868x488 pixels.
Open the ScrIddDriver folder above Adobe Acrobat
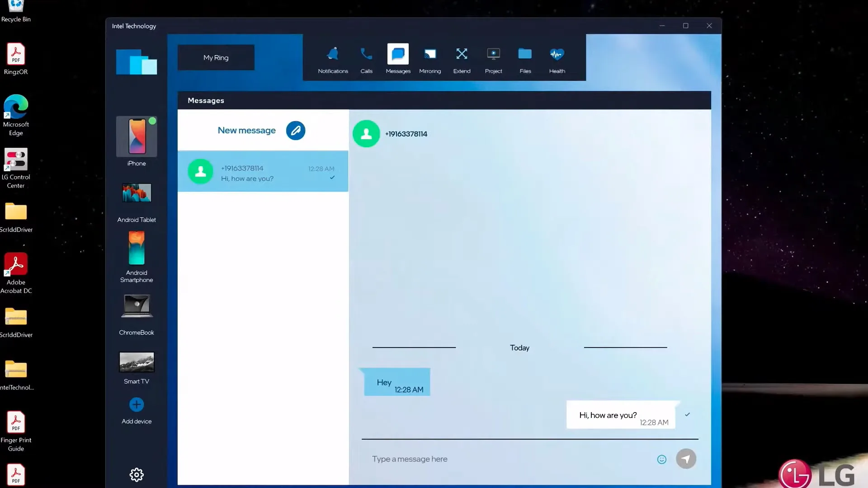pyautogui.click(x=16, y=217)
